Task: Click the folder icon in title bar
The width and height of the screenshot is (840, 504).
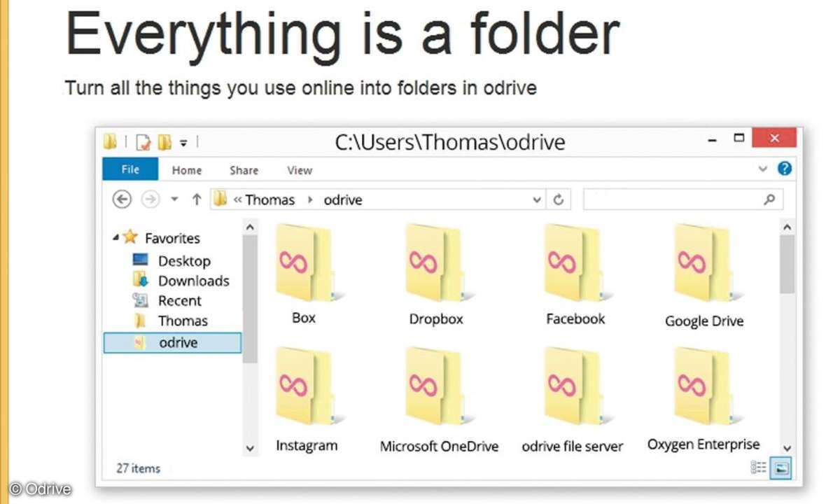Action: coord(110,142)
